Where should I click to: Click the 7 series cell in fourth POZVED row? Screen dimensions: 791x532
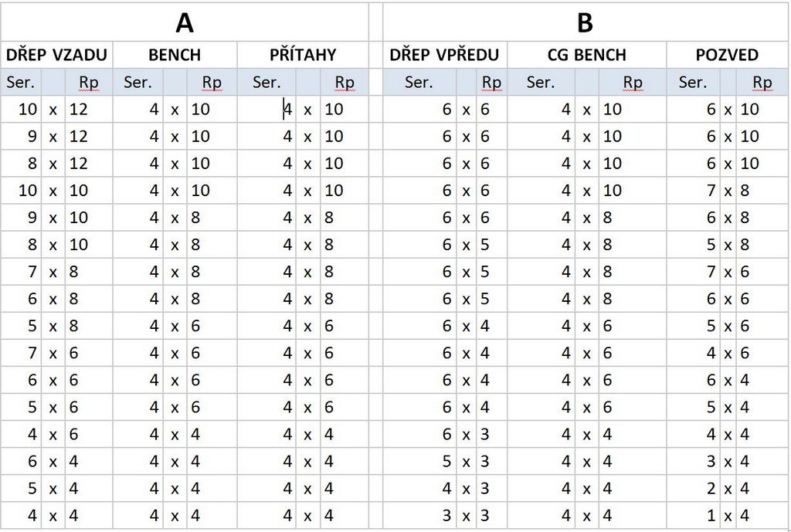[693, 191]
